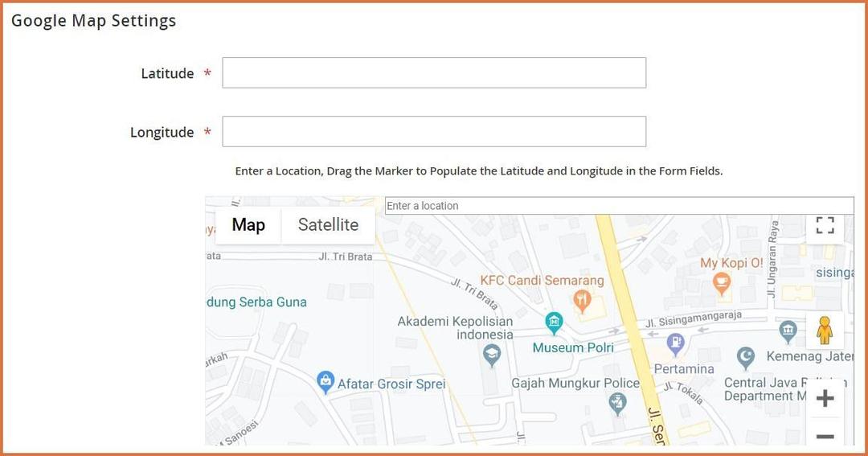Viewport: 868px width, 456px height.
Task: Click the KFC Candi Semarang label
Action: (x=542, y=281)
